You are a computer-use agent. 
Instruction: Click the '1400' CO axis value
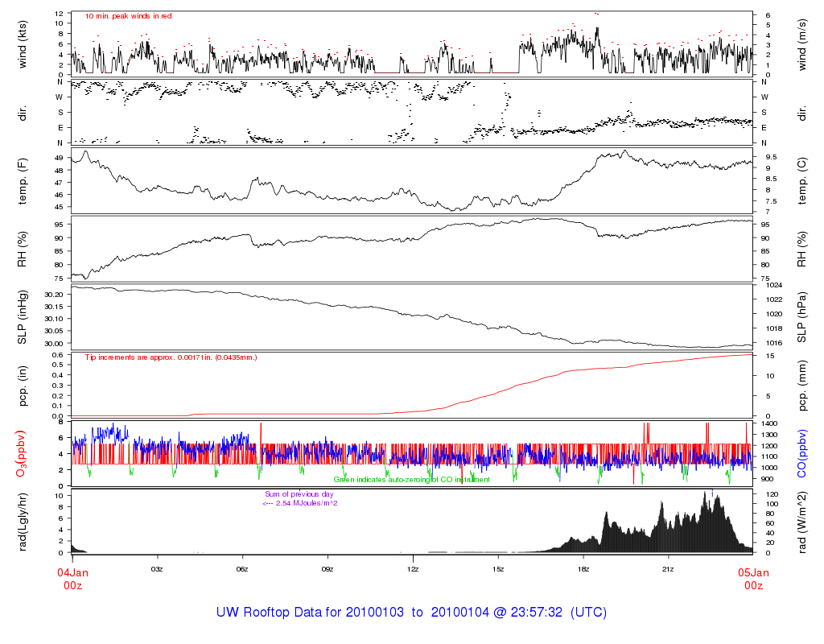(x=768, y=423)
